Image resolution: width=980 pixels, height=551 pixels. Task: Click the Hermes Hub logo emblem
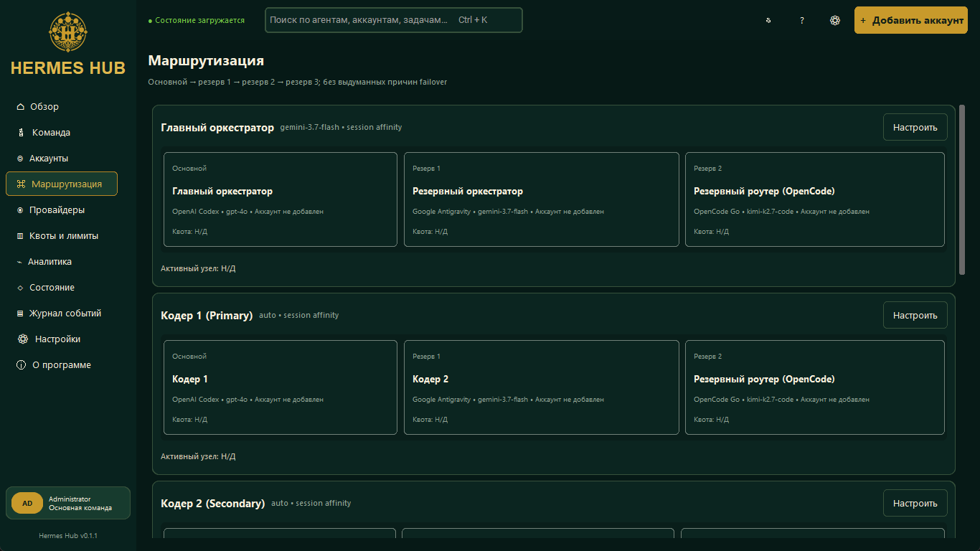[x=68, y=32]
